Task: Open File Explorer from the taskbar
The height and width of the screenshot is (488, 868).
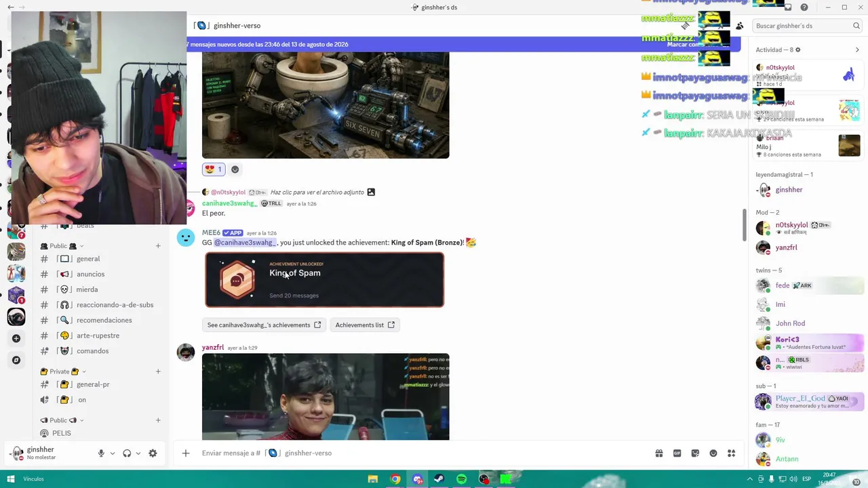Action: click(x=372, y=479)
